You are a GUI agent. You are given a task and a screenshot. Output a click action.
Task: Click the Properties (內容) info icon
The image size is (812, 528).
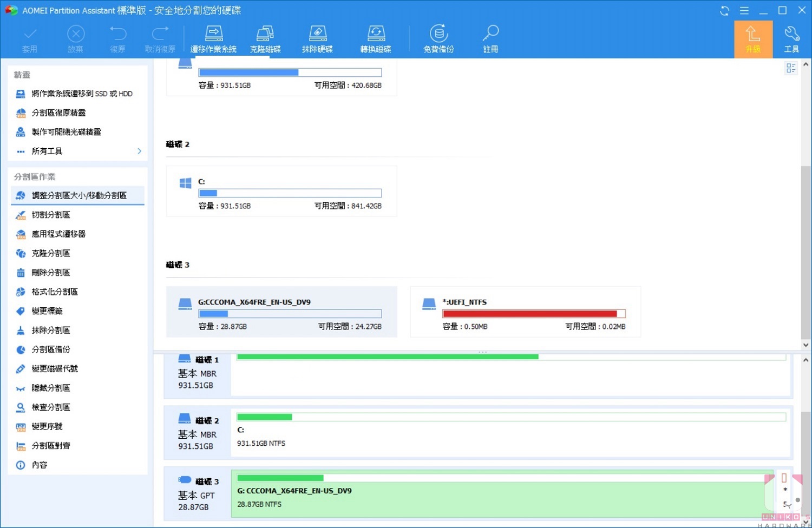coord(21,465)
